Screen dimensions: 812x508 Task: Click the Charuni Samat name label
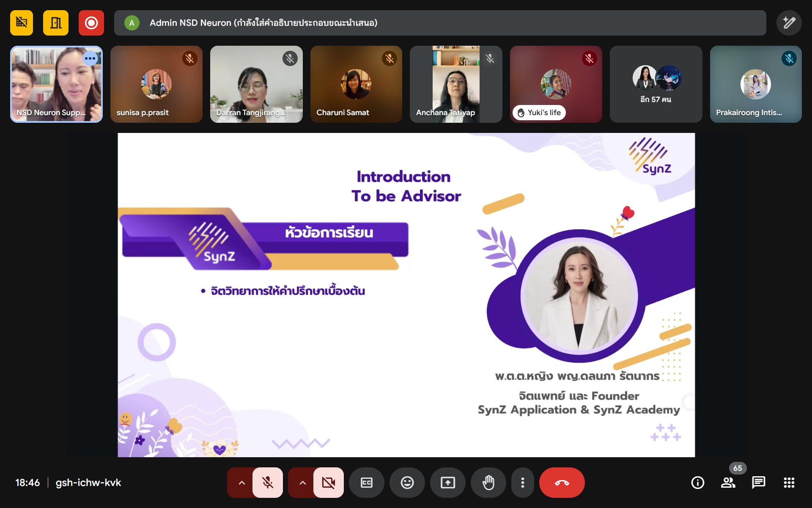[343, 113]
